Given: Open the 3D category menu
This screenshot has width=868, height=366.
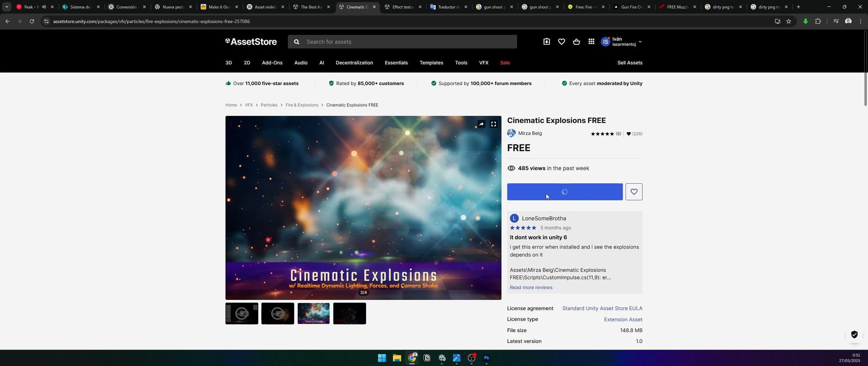Looking at the screenshot, I should (229, 63).
